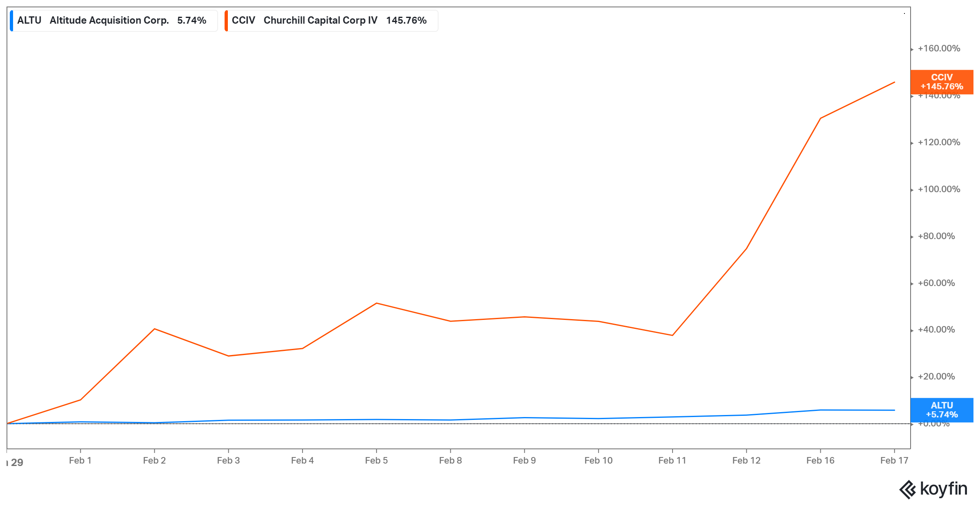Click the +100.00% axis label
Viewport: 980px width, 506px height.
[939, 189]
